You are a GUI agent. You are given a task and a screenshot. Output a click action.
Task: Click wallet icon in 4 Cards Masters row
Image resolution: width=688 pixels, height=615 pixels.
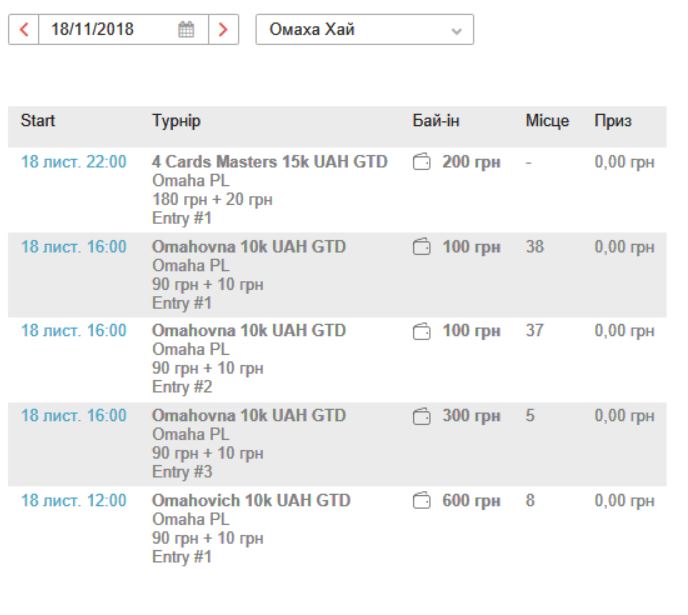(422, 162)
